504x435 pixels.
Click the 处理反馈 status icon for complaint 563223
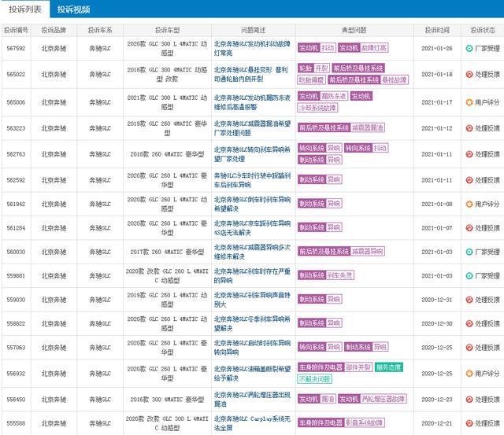pos(469,128)
